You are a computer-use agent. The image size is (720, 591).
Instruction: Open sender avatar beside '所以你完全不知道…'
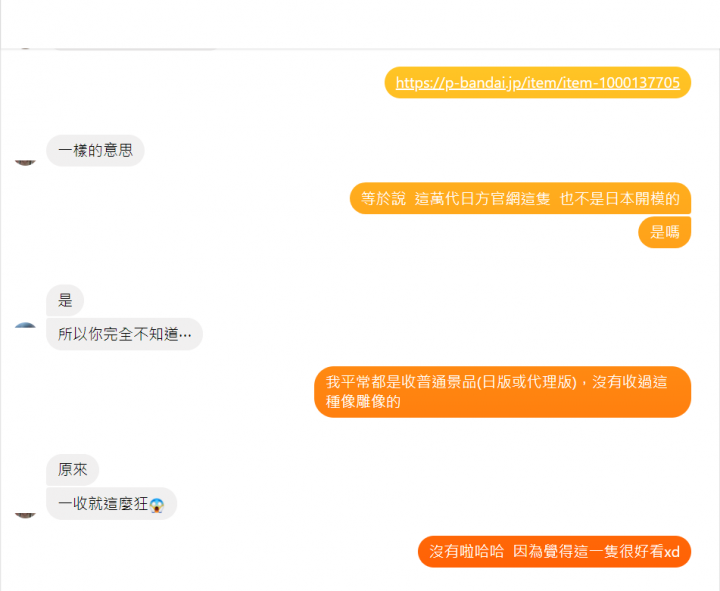25,326
